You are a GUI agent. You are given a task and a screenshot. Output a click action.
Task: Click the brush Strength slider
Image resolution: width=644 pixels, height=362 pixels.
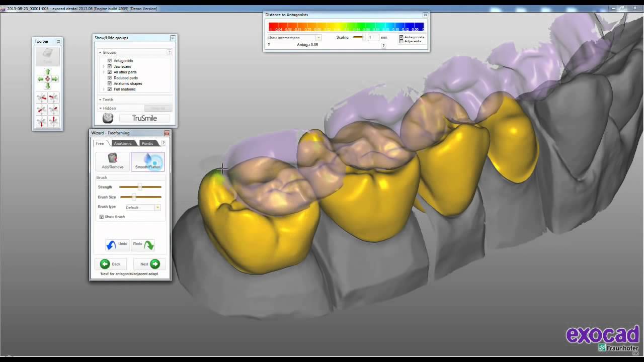(x=140, y=187)
